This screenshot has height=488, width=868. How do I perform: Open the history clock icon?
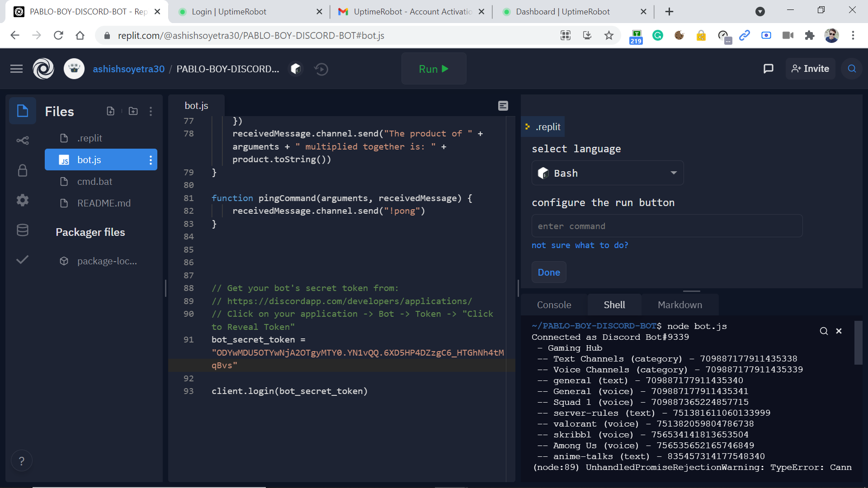click(x=321, y=69)
